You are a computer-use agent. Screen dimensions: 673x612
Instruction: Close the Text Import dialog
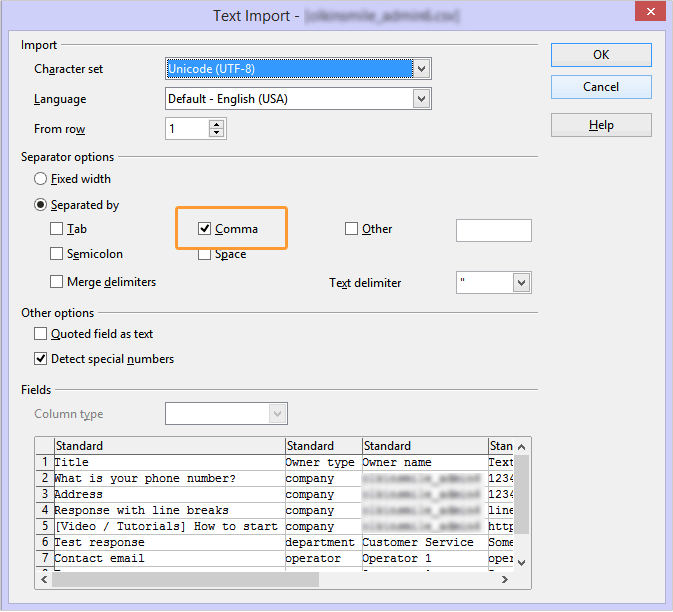tap(650, 12)
